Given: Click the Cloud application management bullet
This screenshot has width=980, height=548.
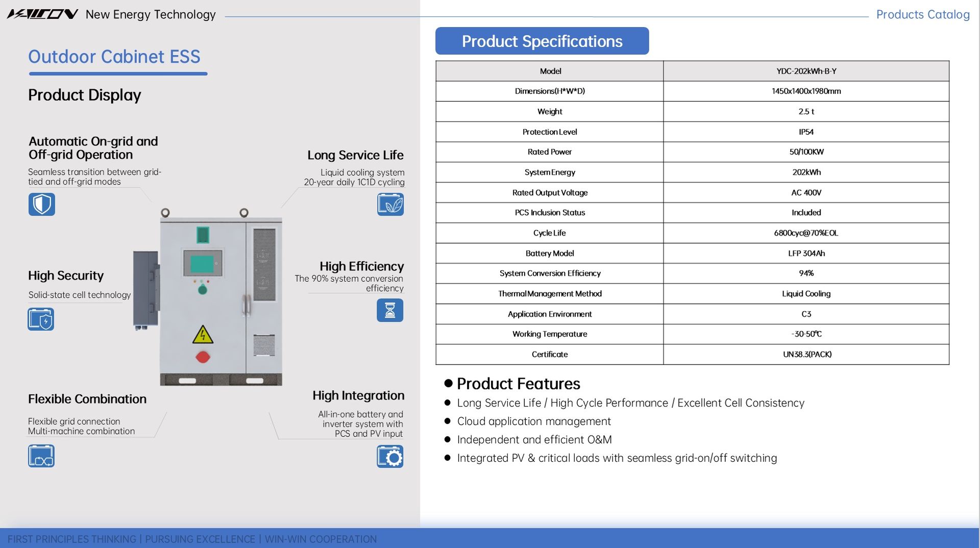Looking at the screenshot, I should point(533,421).
